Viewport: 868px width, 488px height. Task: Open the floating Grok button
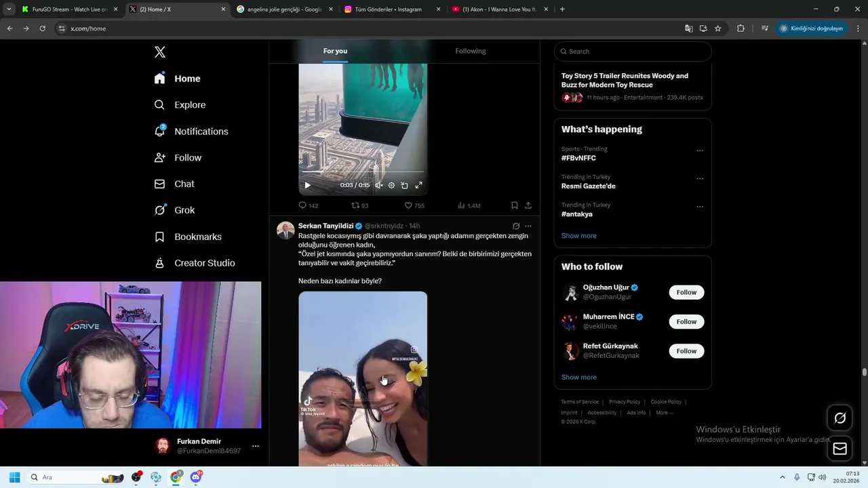840,418
